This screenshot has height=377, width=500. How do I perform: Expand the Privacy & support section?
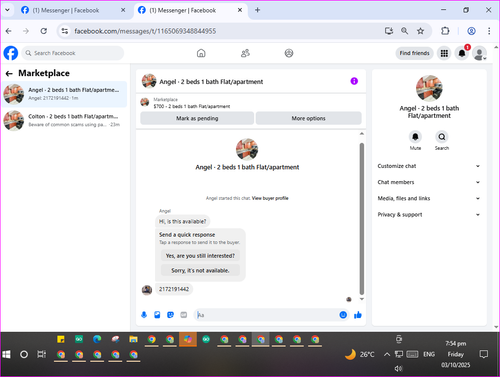pyautogui.click(x=429, y=214)
